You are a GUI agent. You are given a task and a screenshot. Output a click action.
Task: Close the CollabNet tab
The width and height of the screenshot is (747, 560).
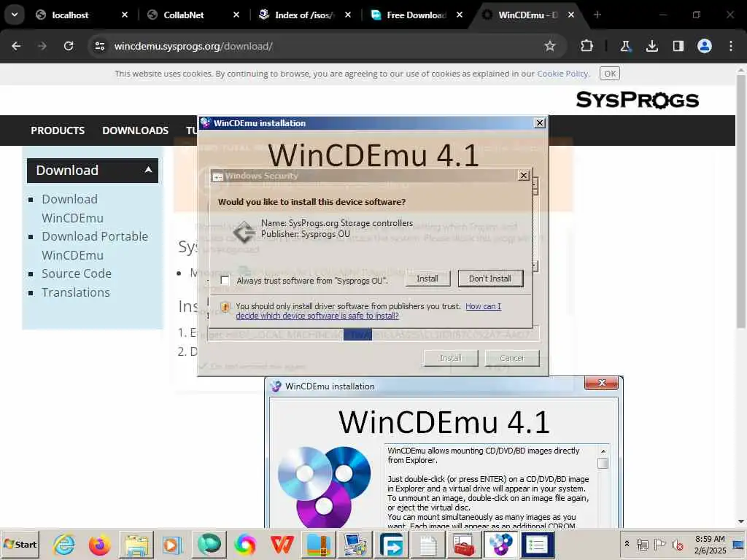(x=236, y=15)
